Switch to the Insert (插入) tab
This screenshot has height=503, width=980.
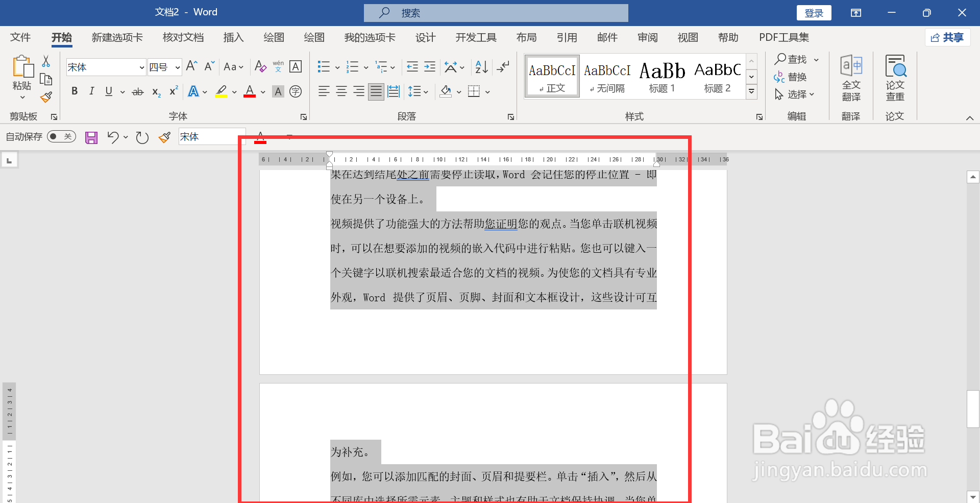(233, 37)
